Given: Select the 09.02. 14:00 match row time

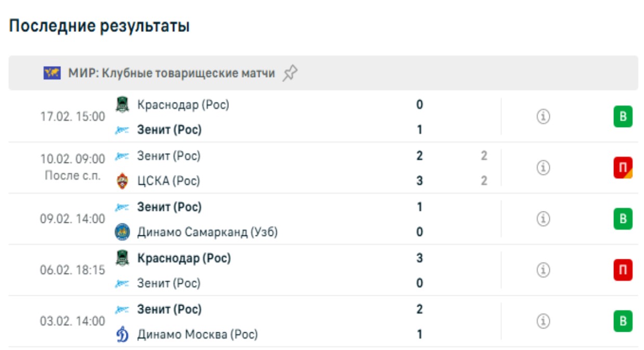Looking at the screenshot, I should [x=73, y=219].
